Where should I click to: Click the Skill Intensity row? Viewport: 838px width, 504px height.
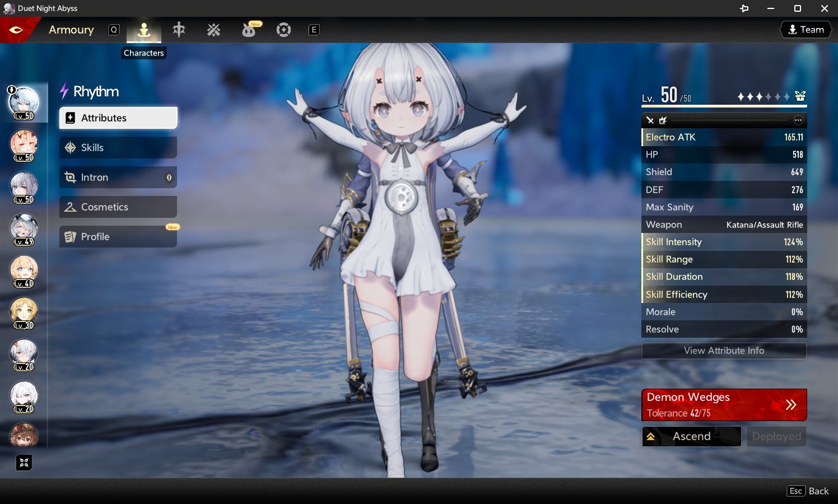(x=724, y=242)
